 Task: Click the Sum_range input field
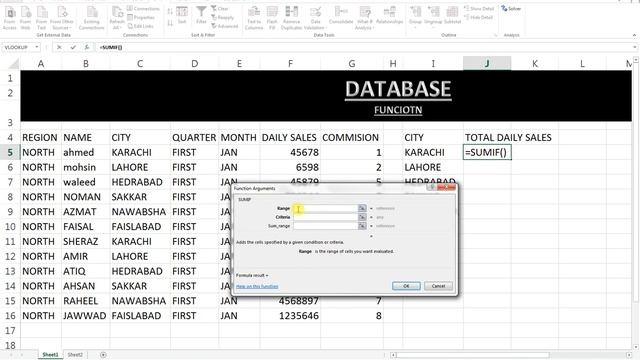325,226
